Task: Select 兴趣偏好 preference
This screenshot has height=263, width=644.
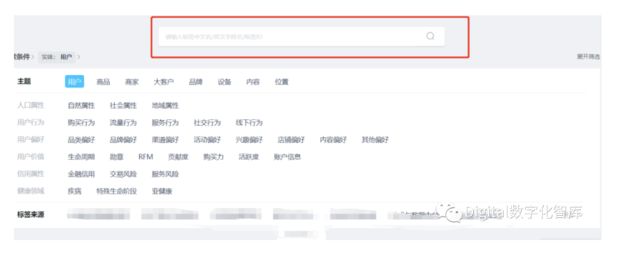Action: tap(249, 140)
